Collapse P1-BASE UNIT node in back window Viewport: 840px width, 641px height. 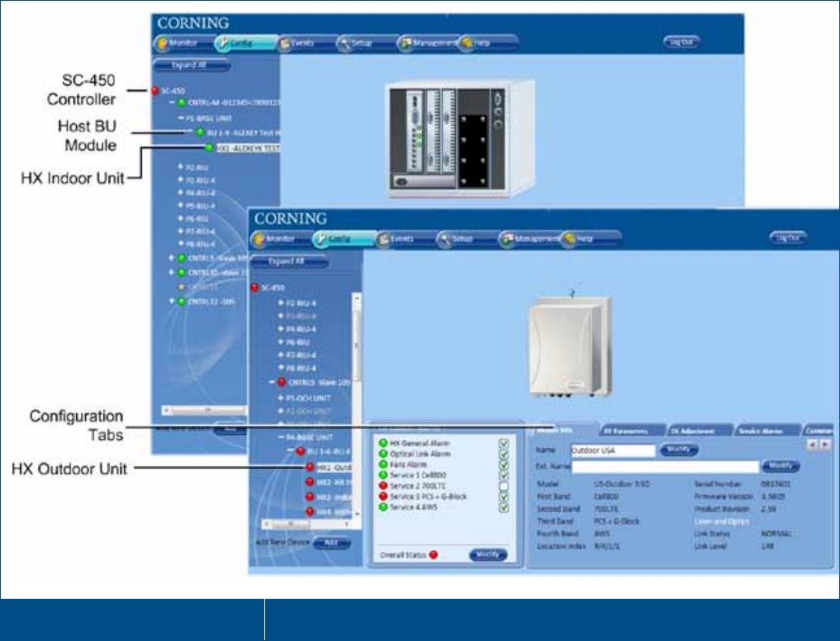pyautogui.click(x=181, y=118)
